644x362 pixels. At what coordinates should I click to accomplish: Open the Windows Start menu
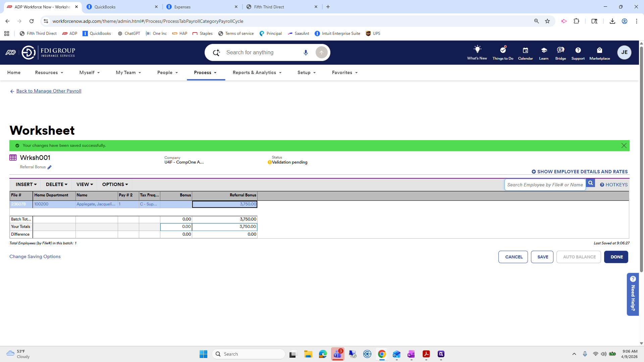[x=203, y=354]
